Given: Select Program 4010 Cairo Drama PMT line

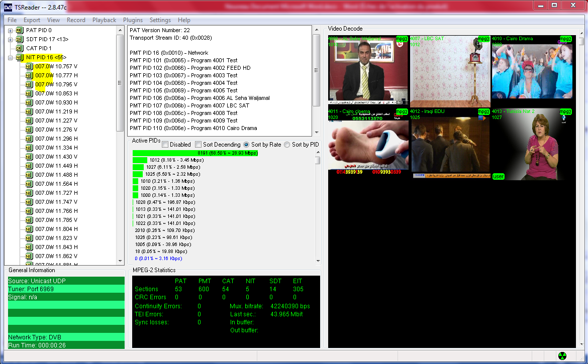Looking at the screenshot, I should coord(193,128).
